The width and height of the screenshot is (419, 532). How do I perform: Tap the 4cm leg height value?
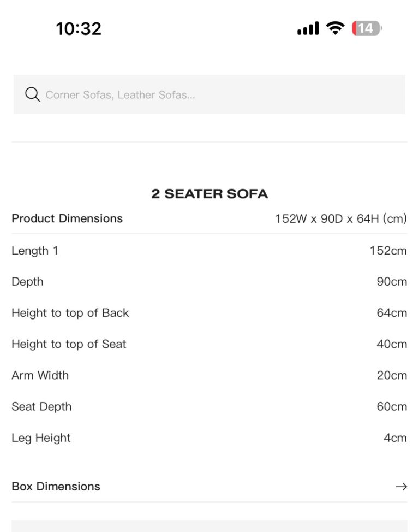point(396,438)
